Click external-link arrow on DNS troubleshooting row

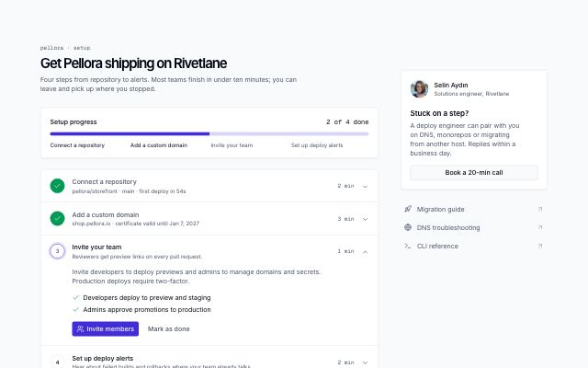click(540, 227)
